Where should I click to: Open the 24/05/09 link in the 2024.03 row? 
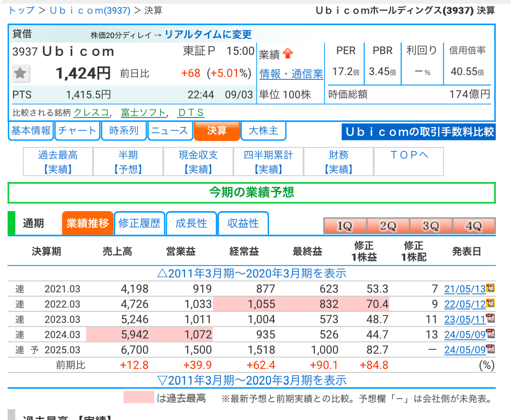click(x=464, y=335)
